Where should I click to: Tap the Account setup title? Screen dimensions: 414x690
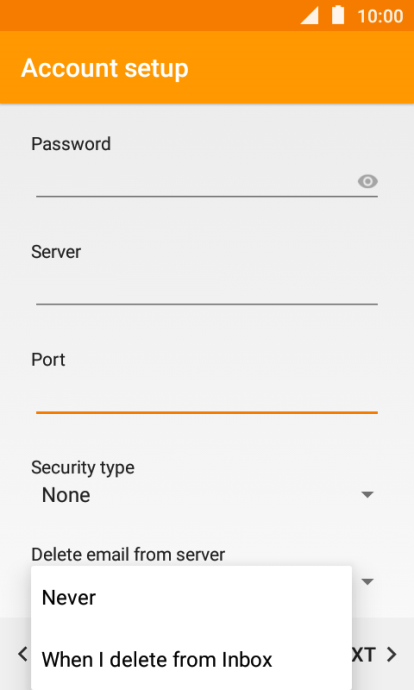click(105, 69)
